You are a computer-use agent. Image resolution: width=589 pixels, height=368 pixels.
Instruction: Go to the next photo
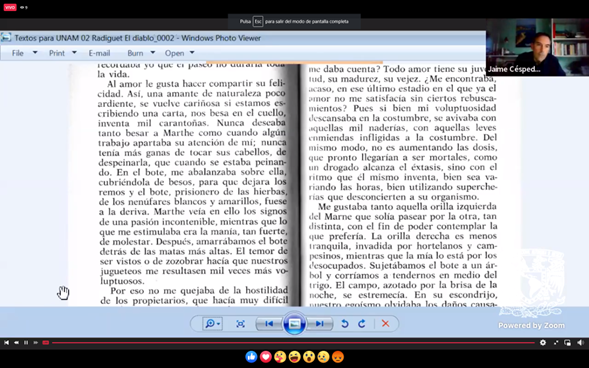pos(319,324)
